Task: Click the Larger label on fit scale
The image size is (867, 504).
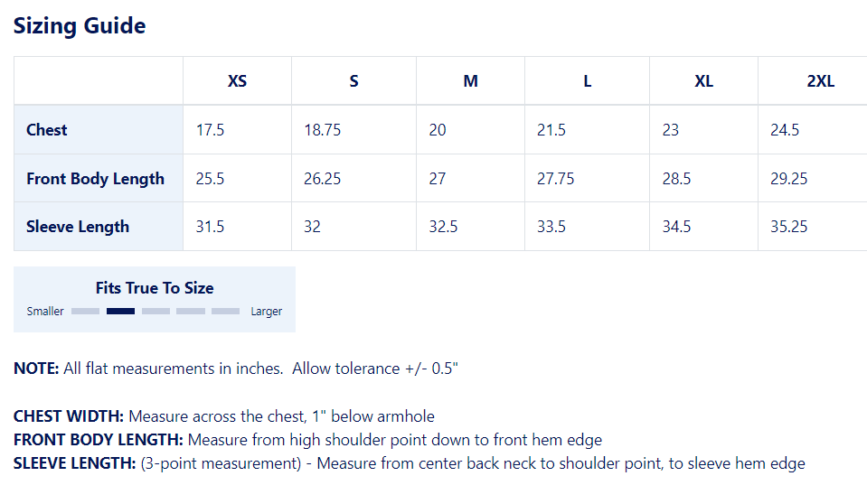Action: tap(266, 312)
